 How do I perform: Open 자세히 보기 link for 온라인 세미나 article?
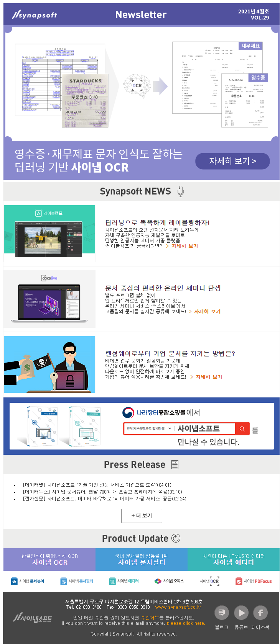[205, 312]
